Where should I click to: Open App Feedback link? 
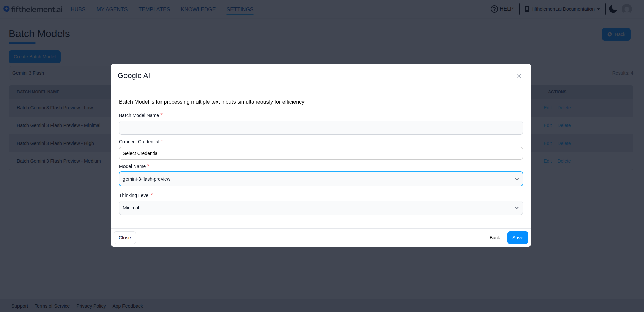[x=128, y=306]
